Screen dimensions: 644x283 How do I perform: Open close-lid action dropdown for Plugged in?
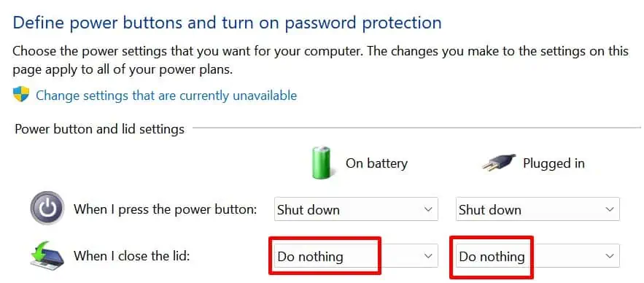(x=538, y=256)
